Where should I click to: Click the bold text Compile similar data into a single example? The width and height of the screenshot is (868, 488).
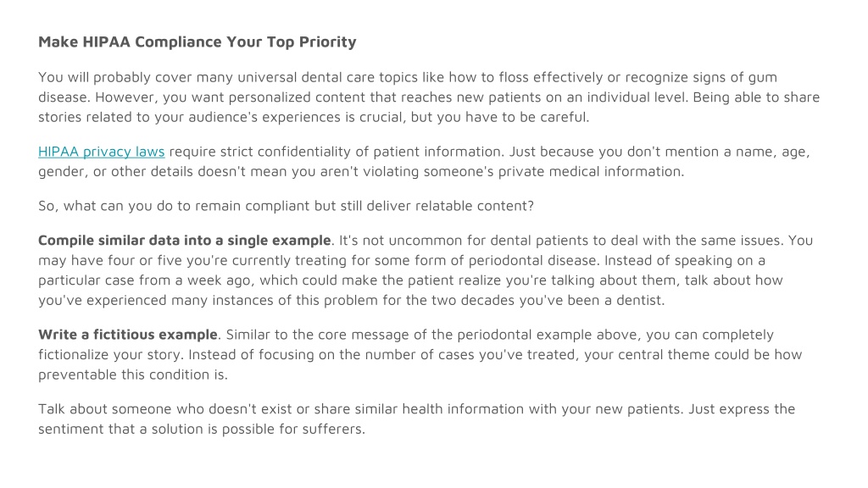(x=184, y=241)
